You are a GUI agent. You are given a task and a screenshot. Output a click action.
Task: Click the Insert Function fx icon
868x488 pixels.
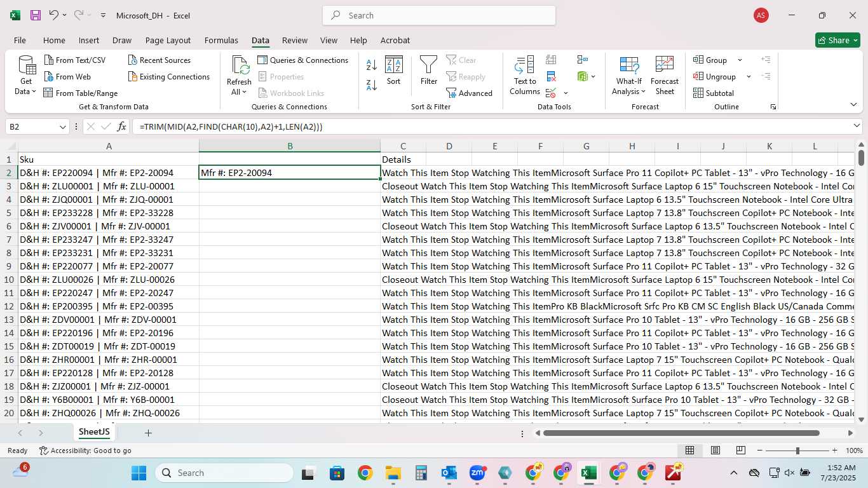[x=122, y=126]
